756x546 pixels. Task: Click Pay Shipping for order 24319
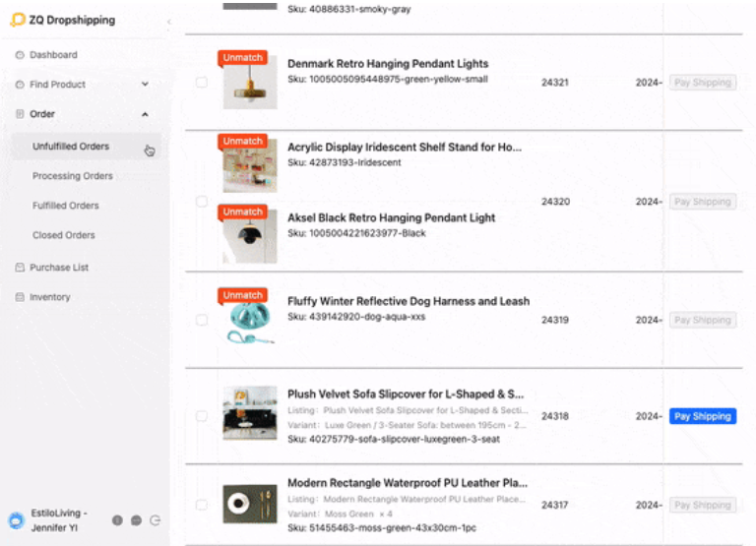[x=703, y=320]
